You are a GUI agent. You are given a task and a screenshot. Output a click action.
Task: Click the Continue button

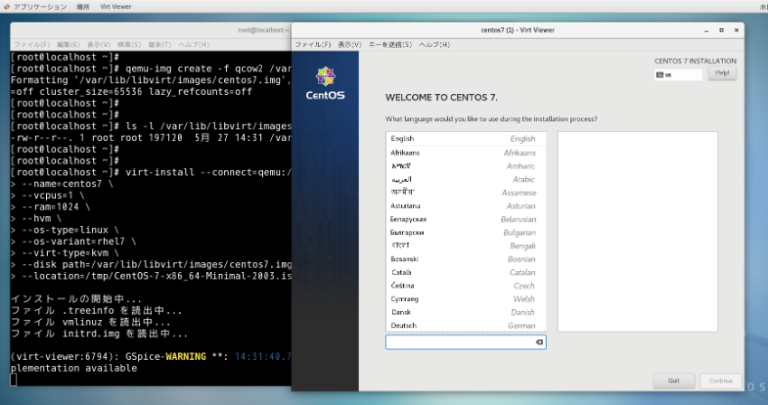[x=716, y=380]
